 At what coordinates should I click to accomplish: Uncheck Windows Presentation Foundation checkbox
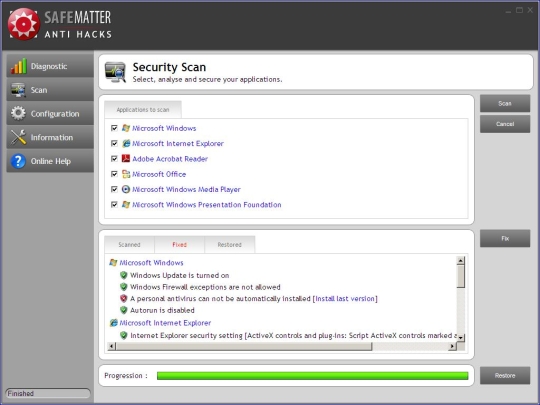pyautogui.click(x=114, y=205)
